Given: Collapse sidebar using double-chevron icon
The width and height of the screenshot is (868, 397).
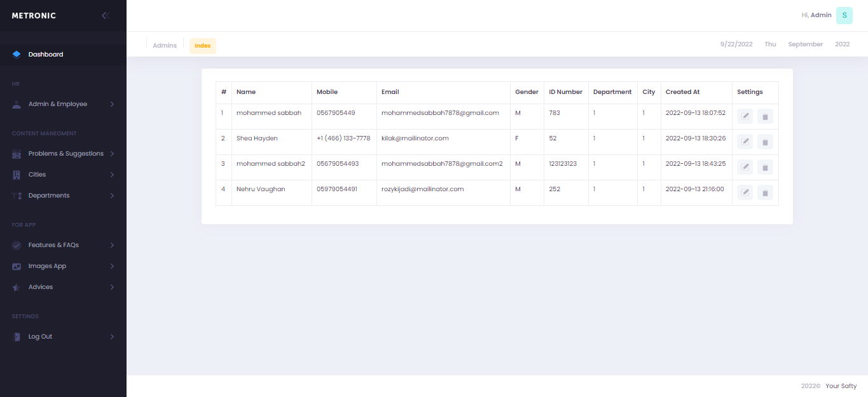Looking at the screenshot, I should click(x=106, y=16).
